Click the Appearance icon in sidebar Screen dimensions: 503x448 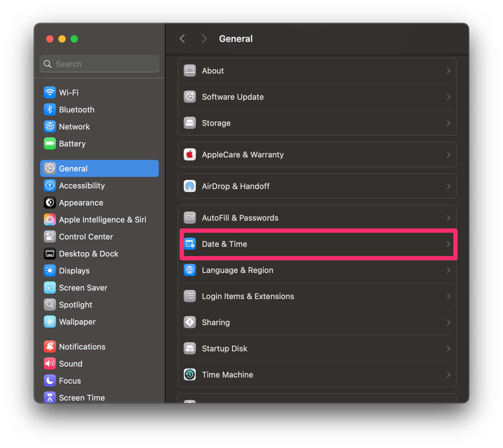(50, 202)
